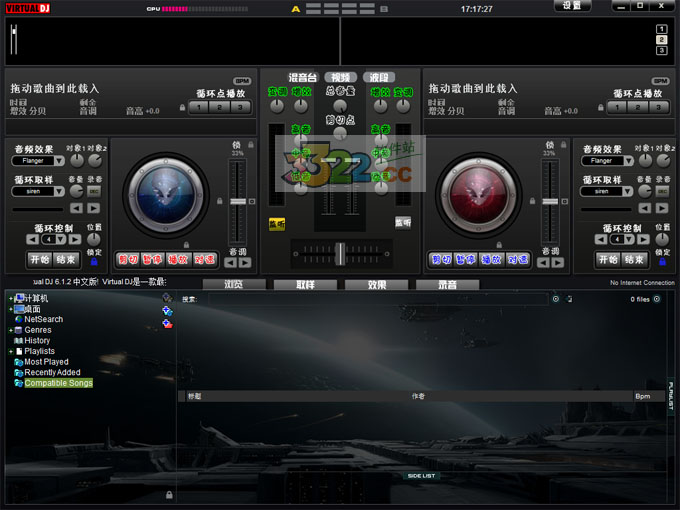Expand the Genres tree node
This screenshot has width=680, height=510.
(11, 330)
